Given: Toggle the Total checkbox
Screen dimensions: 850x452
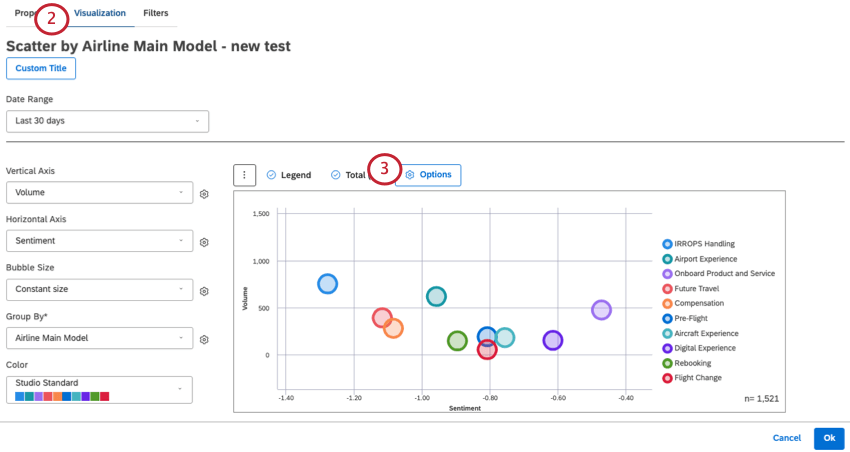Looking at the screenshot, I should [x=336, y=175].
